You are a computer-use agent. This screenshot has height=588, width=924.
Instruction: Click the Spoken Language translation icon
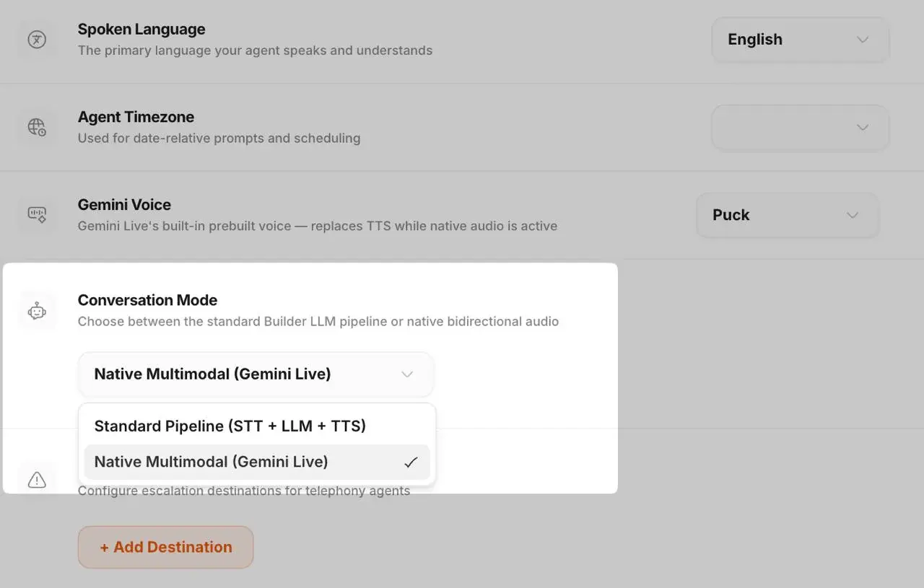pos(37,40)
